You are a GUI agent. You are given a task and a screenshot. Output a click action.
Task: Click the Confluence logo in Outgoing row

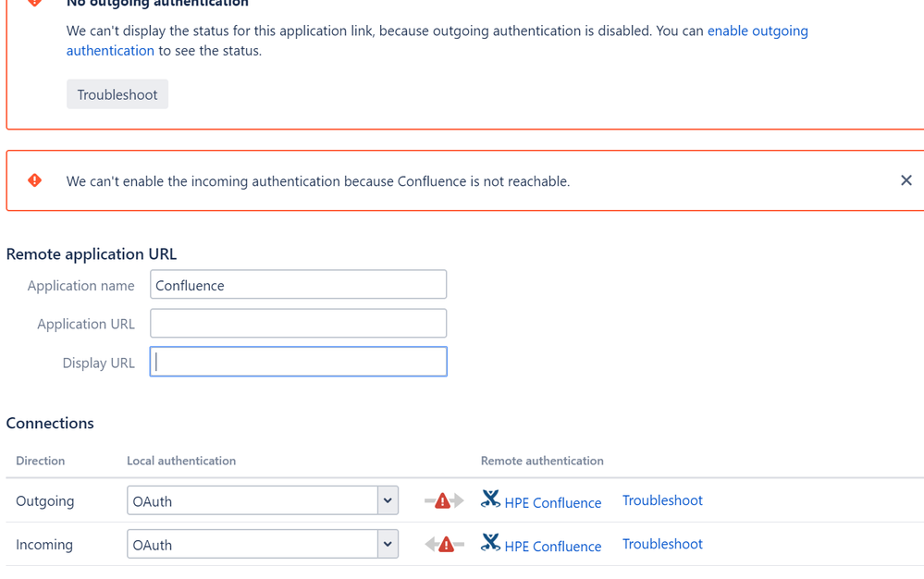click(490, 499)
